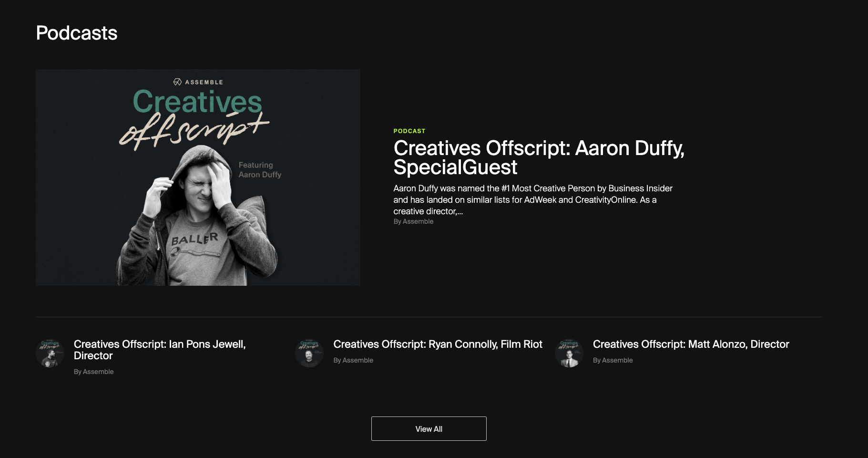This screenshot has height=458, width=868.
Task: Open Creatives Offscript: Ian Pons Jewell, Director
Action: point(160,350)
